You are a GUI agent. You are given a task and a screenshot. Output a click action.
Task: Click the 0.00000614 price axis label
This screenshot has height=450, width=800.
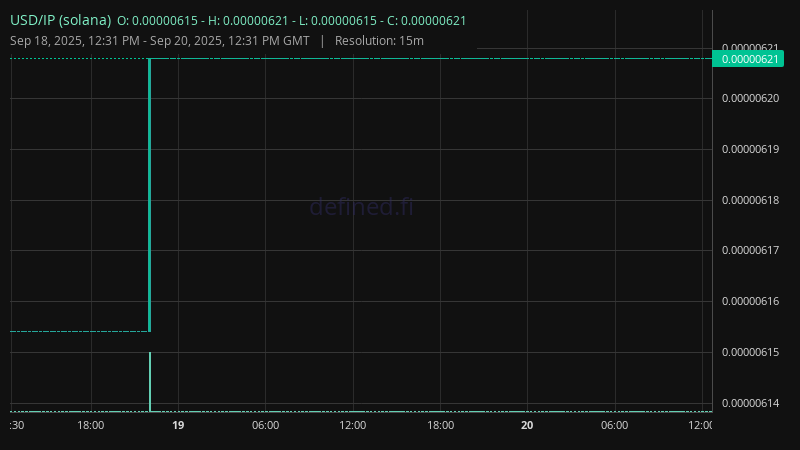(751, 403)
